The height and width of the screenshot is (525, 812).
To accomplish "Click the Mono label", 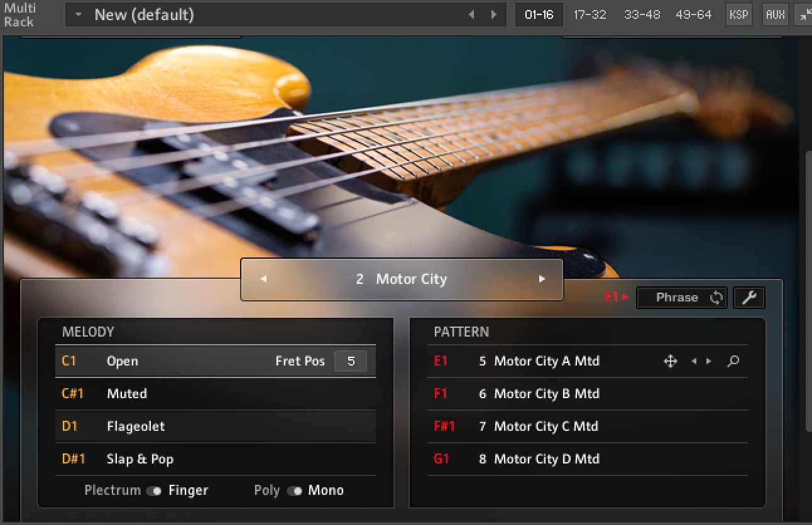I will point(326,490).
